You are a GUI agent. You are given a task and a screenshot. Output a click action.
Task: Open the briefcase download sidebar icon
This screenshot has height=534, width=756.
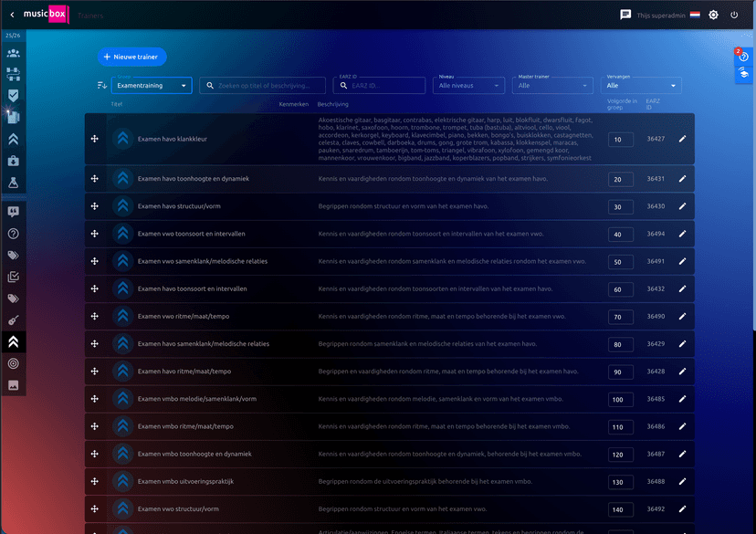(14, 161)
